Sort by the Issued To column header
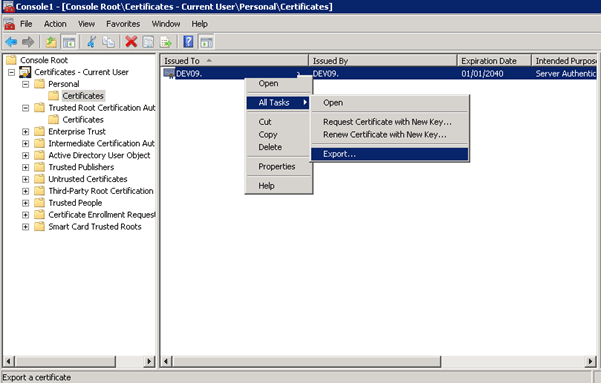This screenshot has width=601, height=383. coord(235,61)
